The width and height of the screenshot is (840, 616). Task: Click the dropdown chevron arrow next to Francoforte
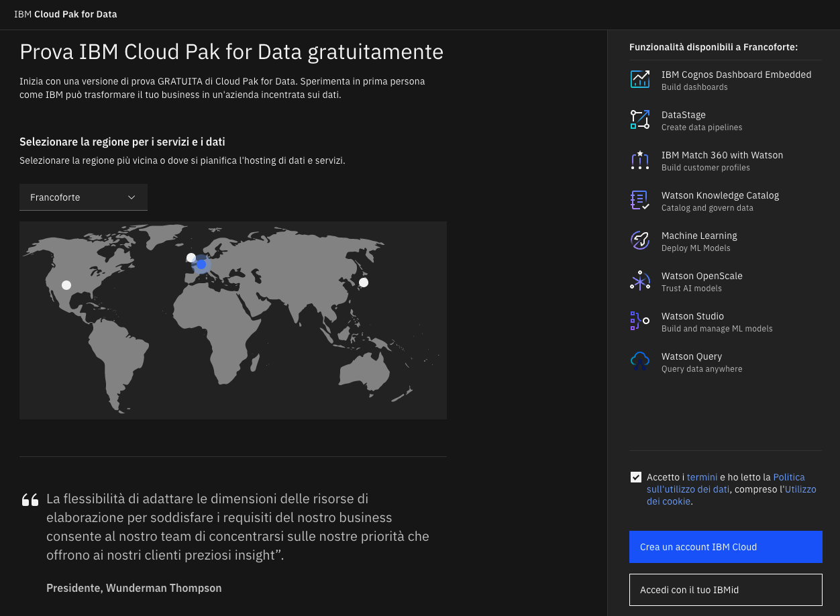tap(132, 197)
